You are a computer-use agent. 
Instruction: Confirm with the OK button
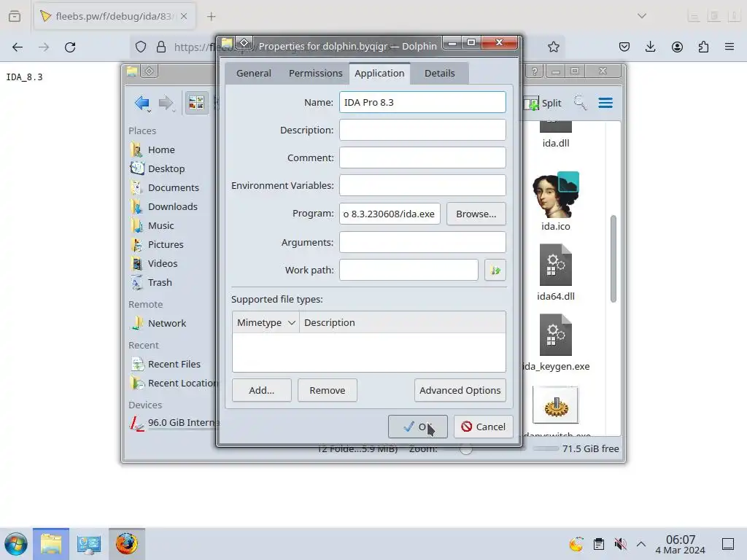(x=417, y=427)
